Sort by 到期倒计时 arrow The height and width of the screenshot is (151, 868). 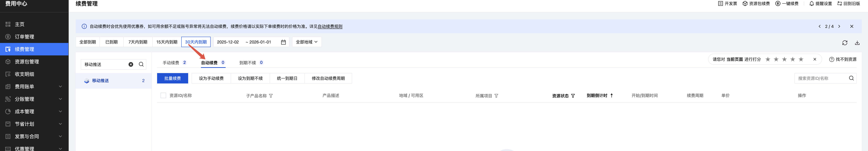pos(612,96)
